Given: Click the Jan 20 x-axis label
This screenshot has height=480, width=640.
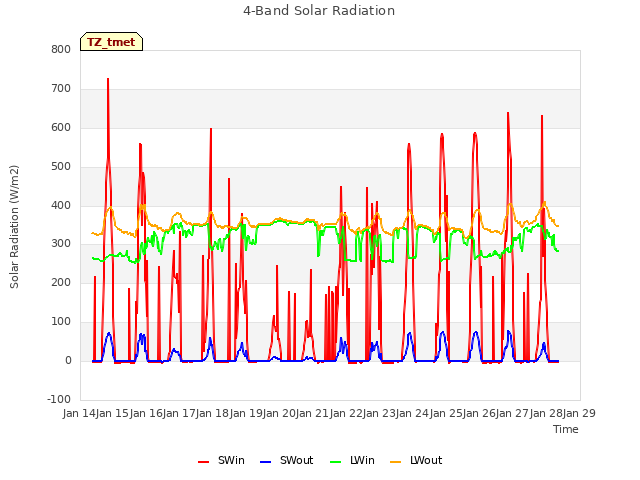Looking at the screenshot, I should coord(279,413).
